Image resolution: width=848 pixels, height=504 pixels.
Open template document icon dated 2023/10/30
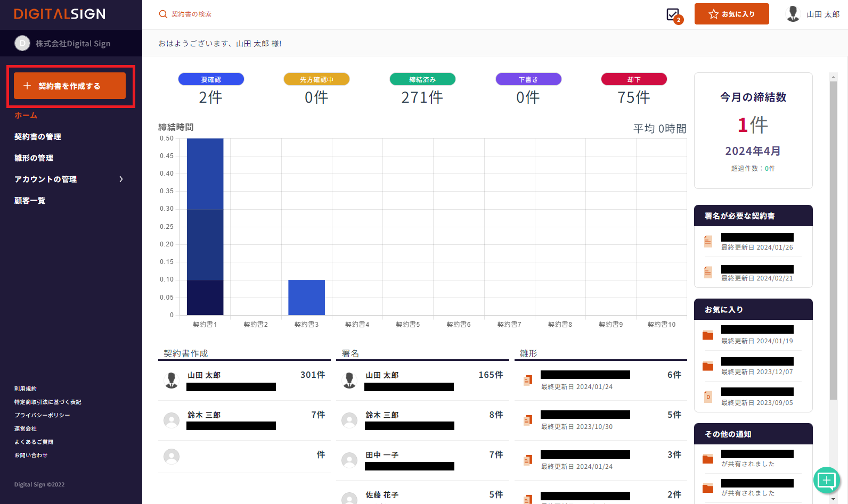pos(527,420)
